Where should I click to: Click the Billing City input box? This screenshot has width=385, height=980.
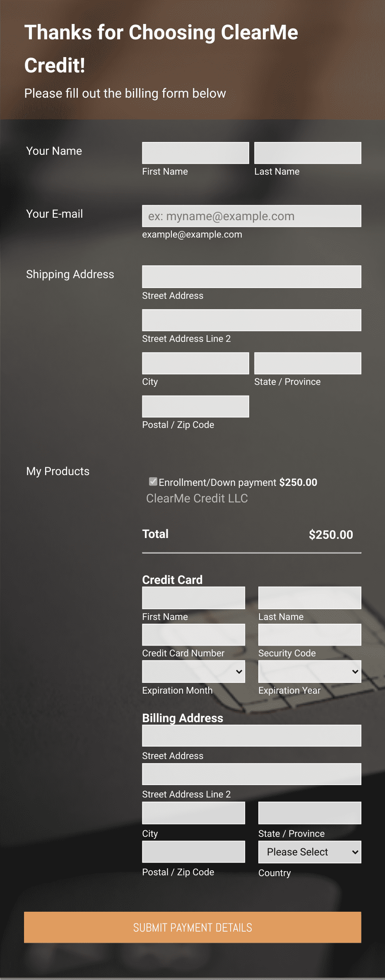[194, 813]
